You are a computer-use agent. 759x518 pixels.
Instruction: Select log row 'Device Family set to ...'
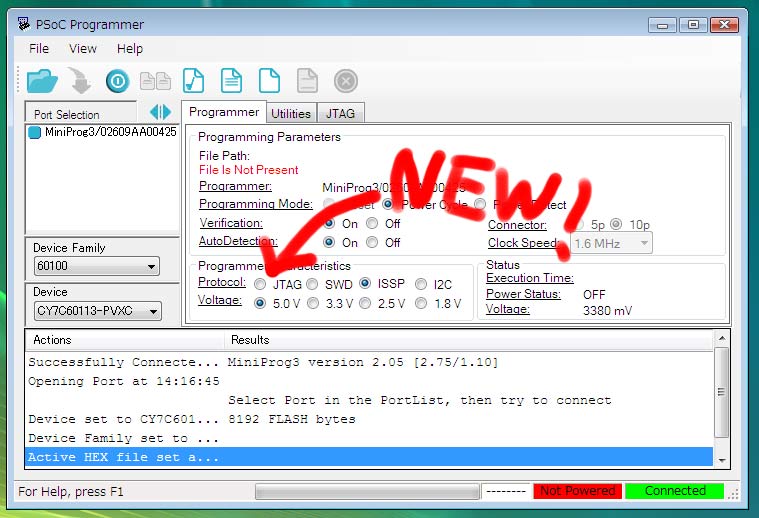369,438
